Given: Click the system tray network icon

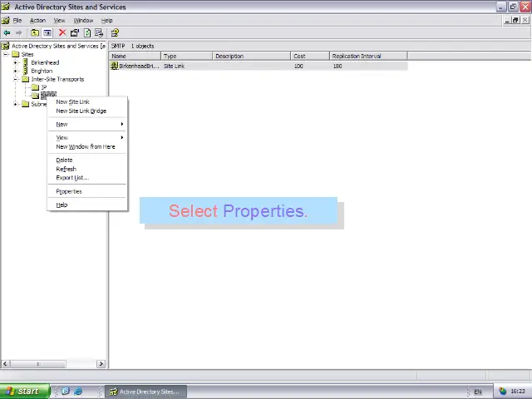Looking at the screenshot, I should coord(502,392).
